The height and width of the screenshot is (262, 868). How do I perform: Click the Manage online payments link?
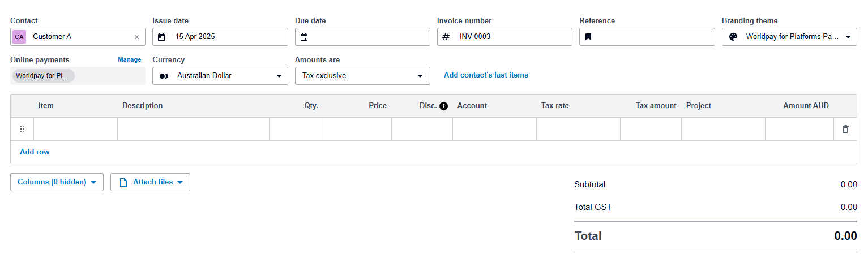(x=129, y=59)
